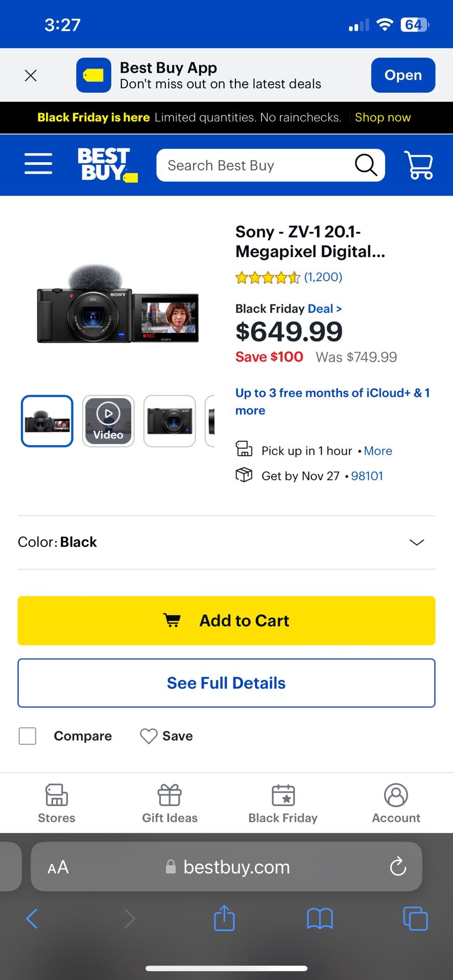453x980 pixels.
Task: Save item with the heart icon
Action: pyautogui.click(x=149, y=736)
